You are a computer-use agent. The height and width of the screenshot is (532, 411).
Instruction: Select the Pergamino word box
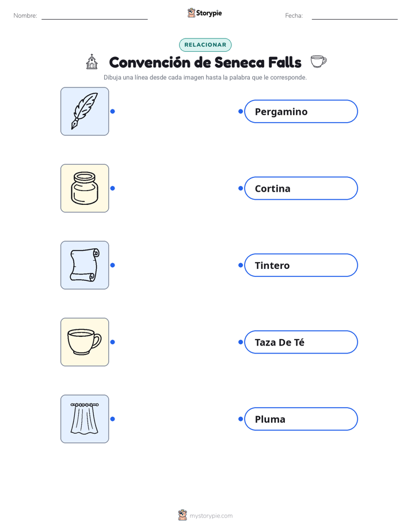[301, 111]
